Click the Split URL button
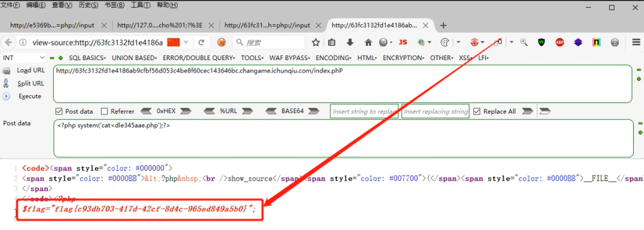 click(x=31, y=83)
